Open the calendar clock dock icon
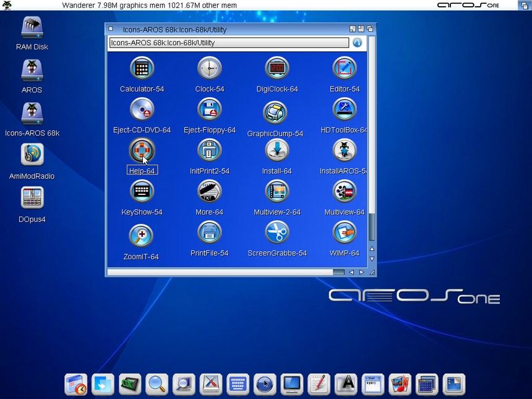The height and width of the screenshot is (399, 532). click(x=75, y=385)
